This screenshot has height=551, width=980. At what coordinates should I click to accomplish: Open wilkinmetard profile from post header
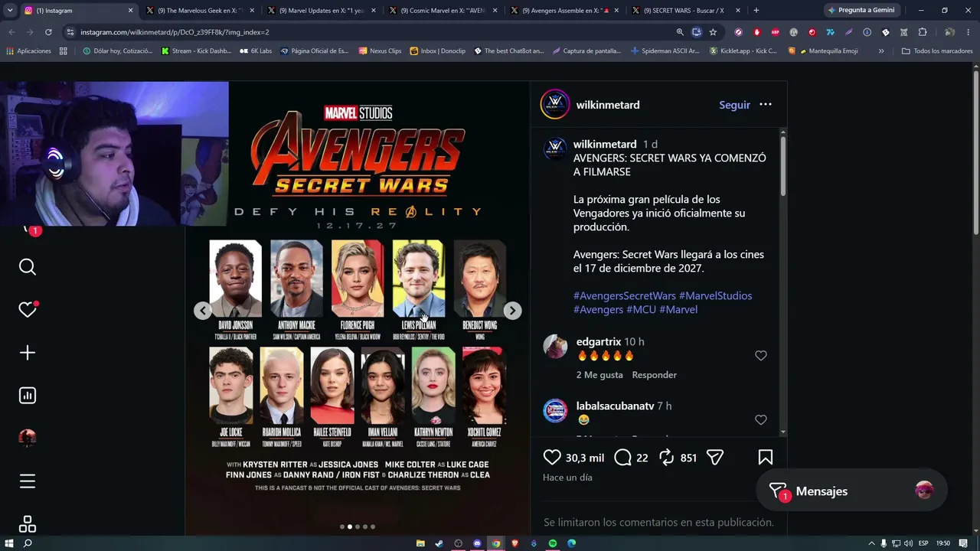tap(608, 105)
